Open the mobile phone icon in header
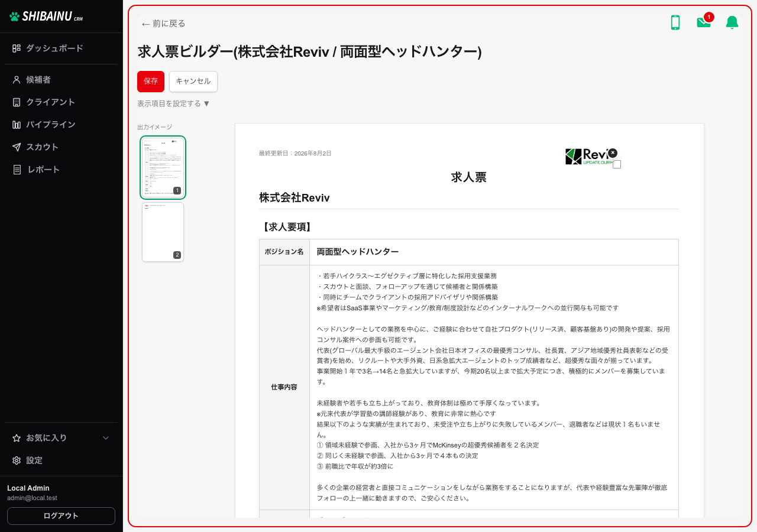757x532 pixels. pos(675,22)
